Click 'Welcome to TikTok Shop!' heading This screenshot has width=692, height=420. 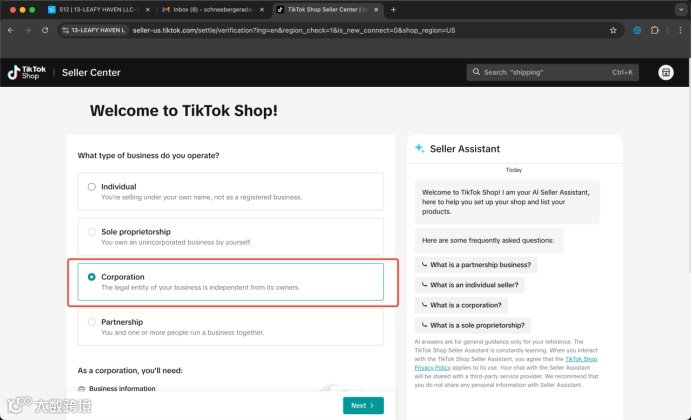(184, 110)
